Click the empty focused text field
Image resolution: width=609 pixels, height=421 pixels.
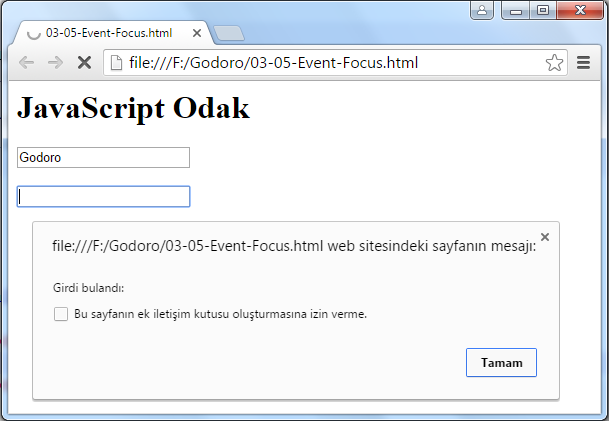click(x=103, y=197)
